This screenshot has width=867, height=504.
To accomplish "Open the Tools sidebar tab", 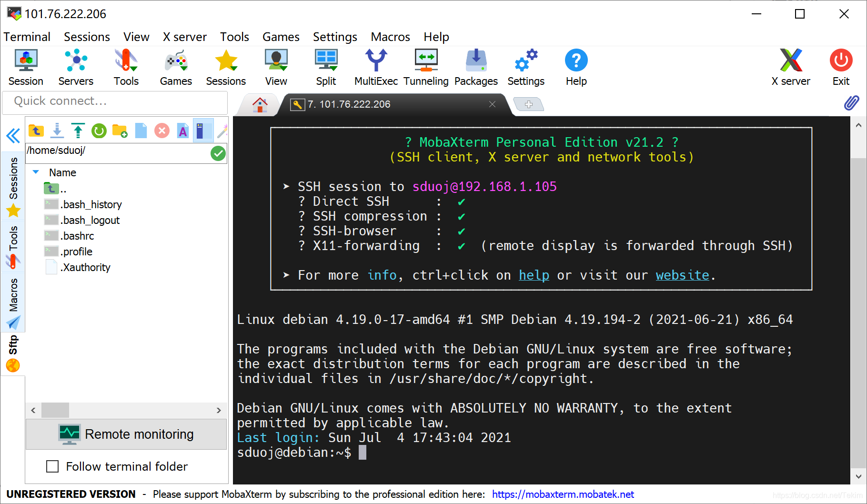I will point(13,246).
